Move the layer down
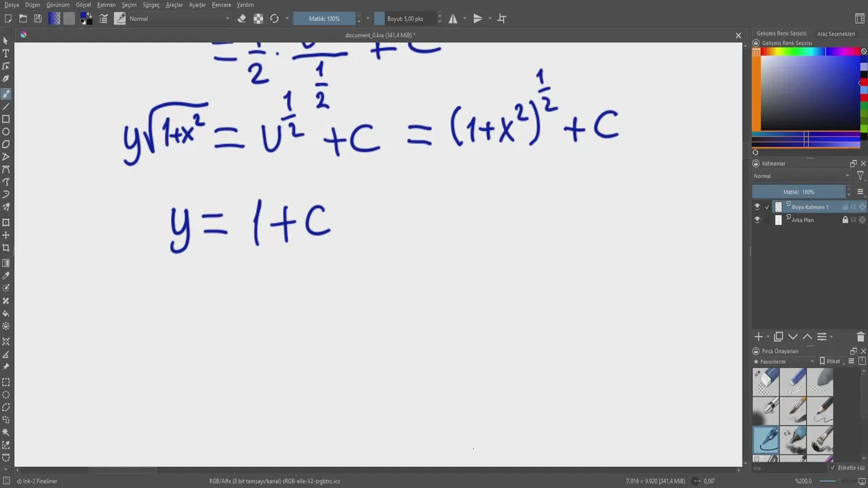Image resolution: width=868 pixels, height=488 pixels. tap(793, 337)
